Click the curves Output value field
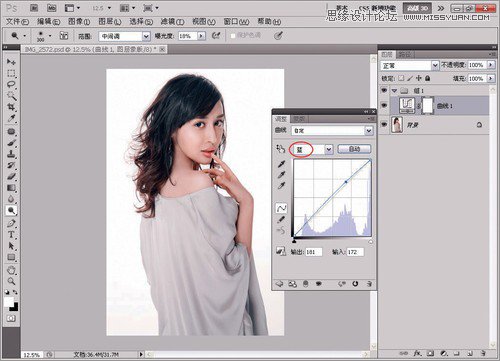 (314, 252)
